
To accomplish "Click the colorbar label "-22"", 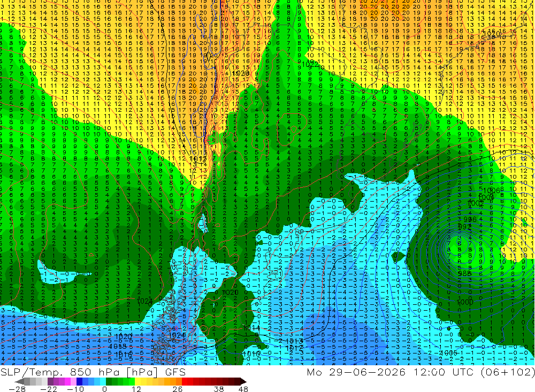I will (49, 389).
